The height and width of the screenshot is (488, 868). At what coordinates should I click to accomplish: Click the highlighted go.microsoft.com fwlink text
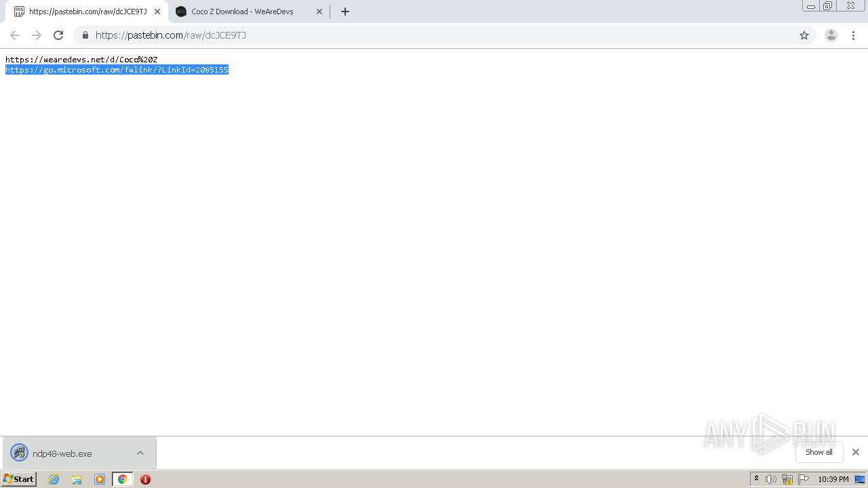[x=117, y=70]
